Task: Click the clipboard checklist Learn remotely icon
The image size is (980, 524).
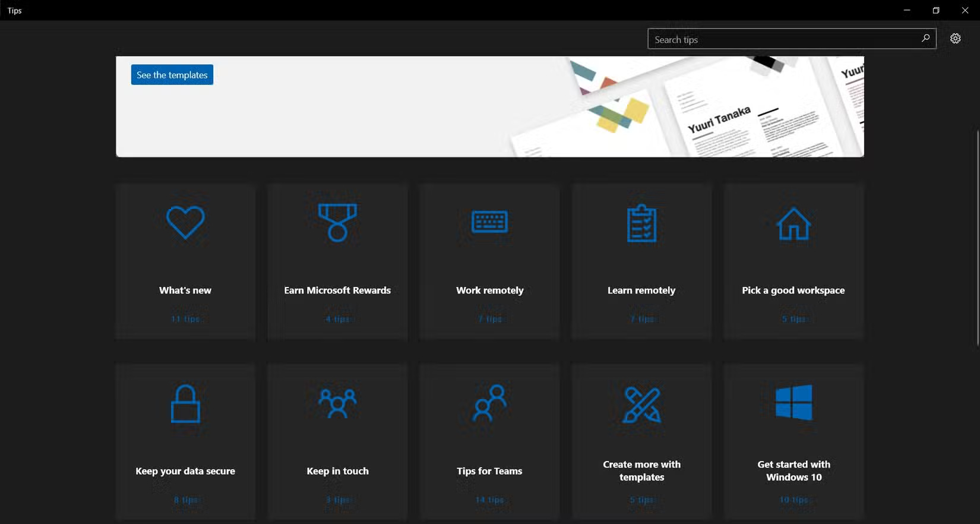Action: tap(641, 223)
